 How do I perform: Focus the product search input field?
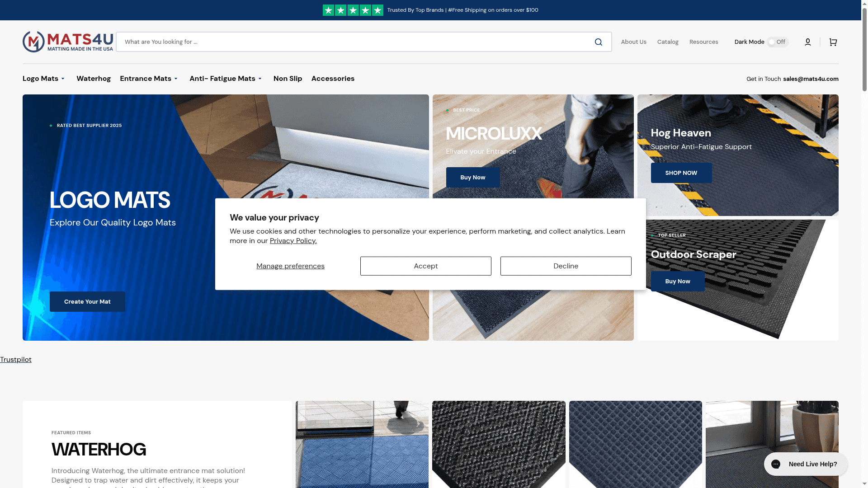tap(353, 42)
